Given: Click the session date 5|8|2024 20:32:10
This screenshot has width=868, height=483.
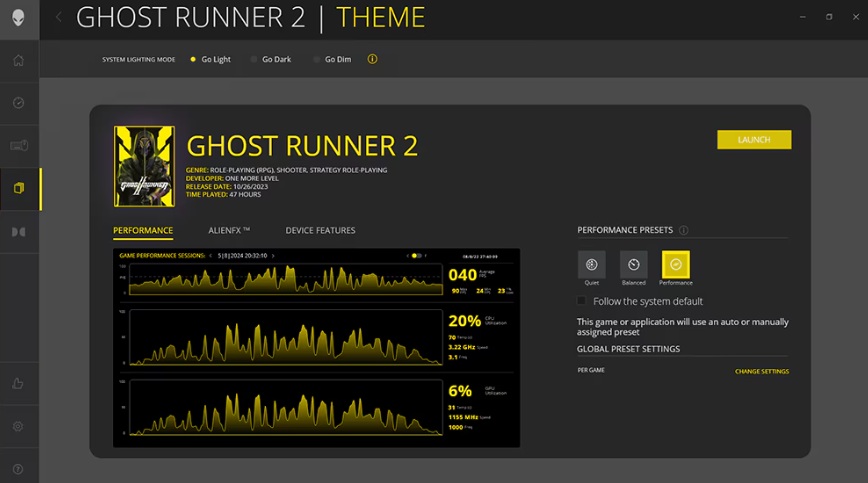Looking at the screenshot, I should (x=242, y=256).
